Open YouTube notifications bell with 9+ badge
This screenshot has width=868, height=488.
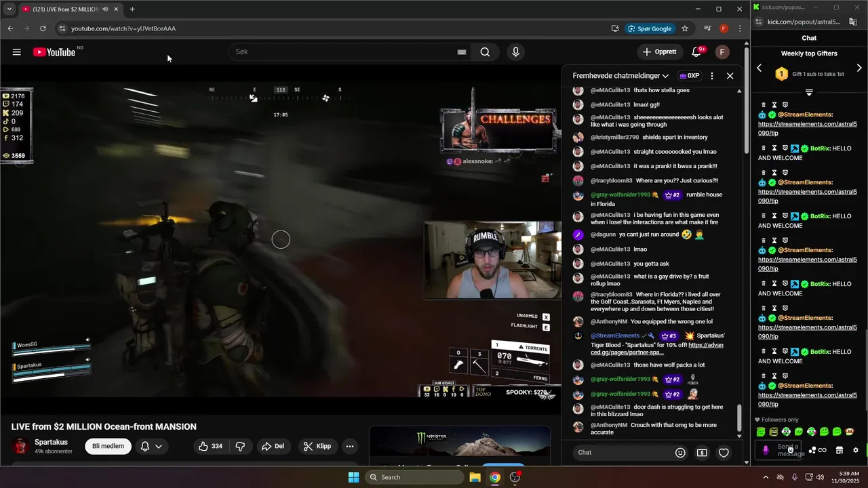(696, 52)
